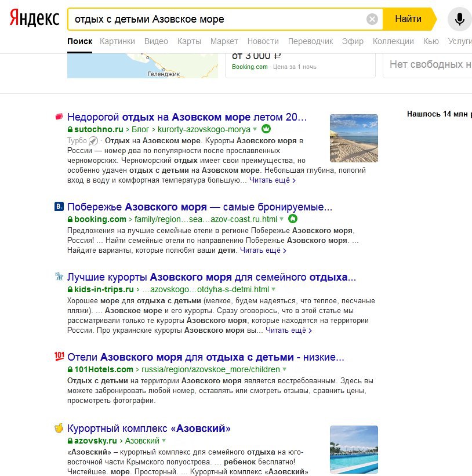Open 'Лучшие курорты Азовского моря' result

click(x=212, y=277)
